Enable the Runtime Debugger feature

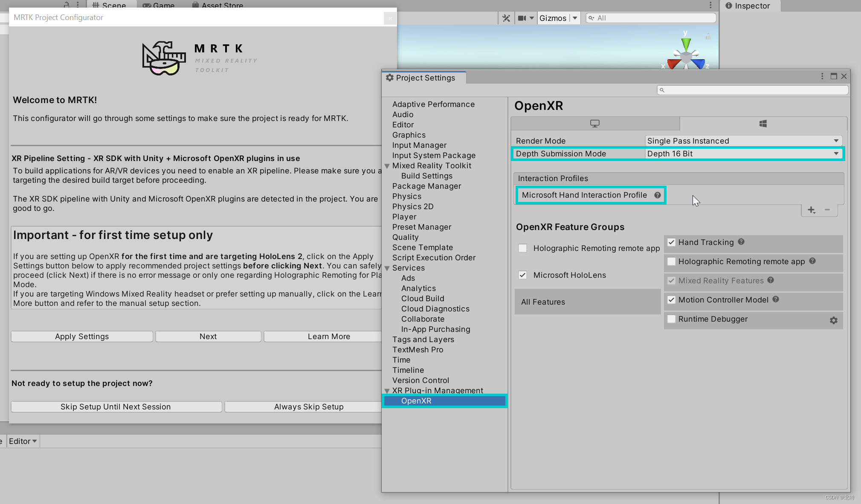coord(672,319)
